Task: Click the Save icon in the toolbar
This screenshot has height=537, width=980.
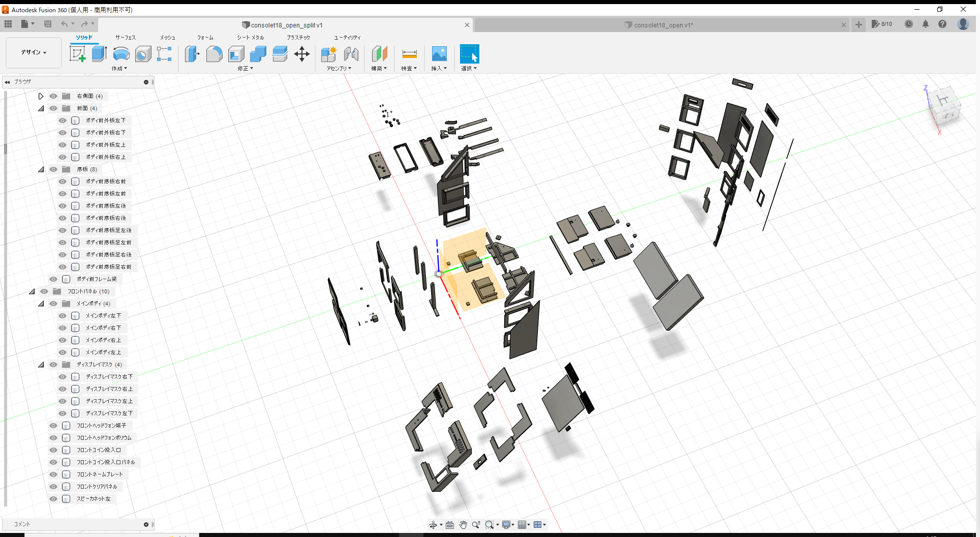Action: (x=48, y=24)
